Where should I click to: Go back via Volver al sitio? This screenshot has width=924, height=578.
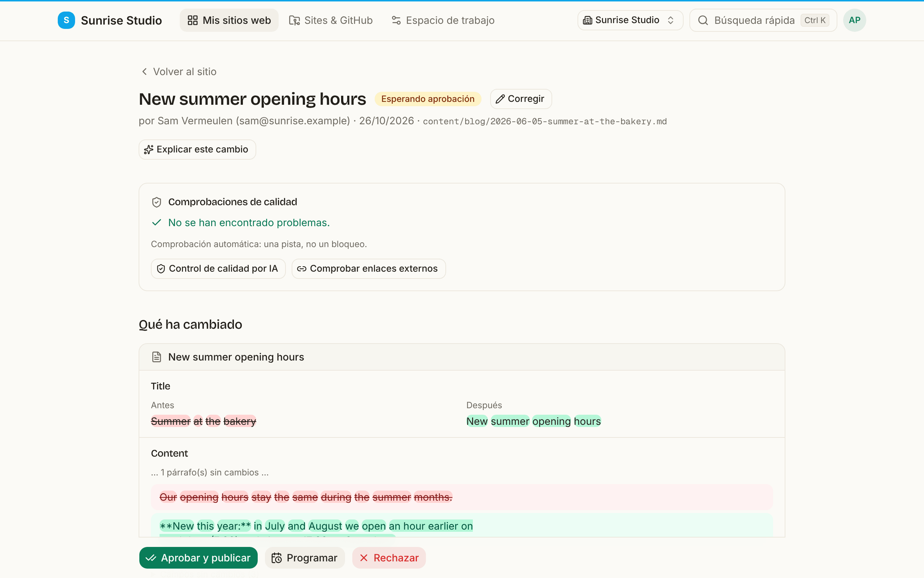[x=178, y=72]
